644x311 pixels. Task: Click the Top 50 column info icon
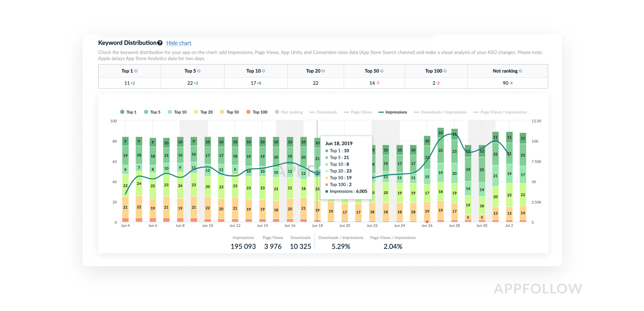382,71
